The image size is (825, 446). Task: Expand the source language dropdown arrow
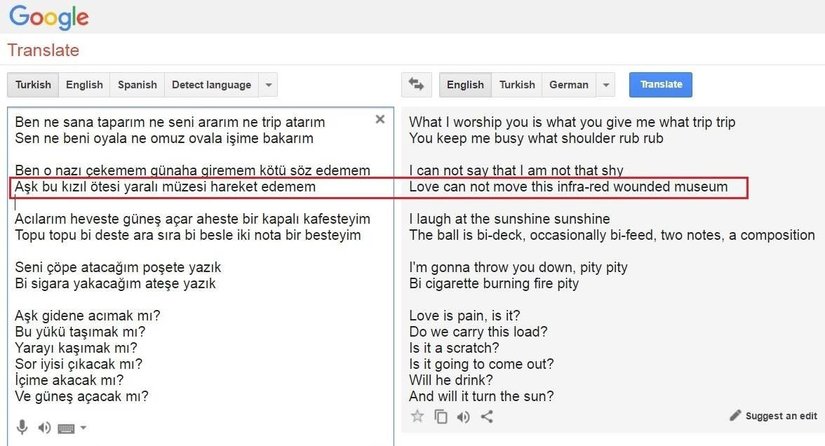[x=267, y=85]
